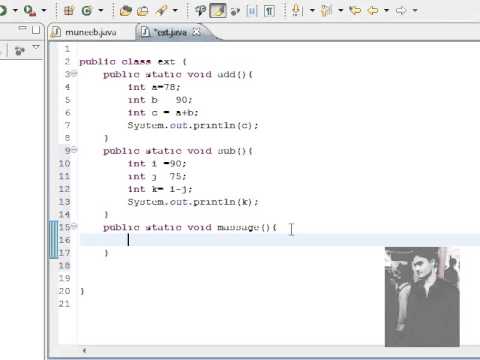The height and width of the screenshot is (360, 480).
Task: Toggle Show Whitespace Characters pilcrow button
Action: [269, 11]
